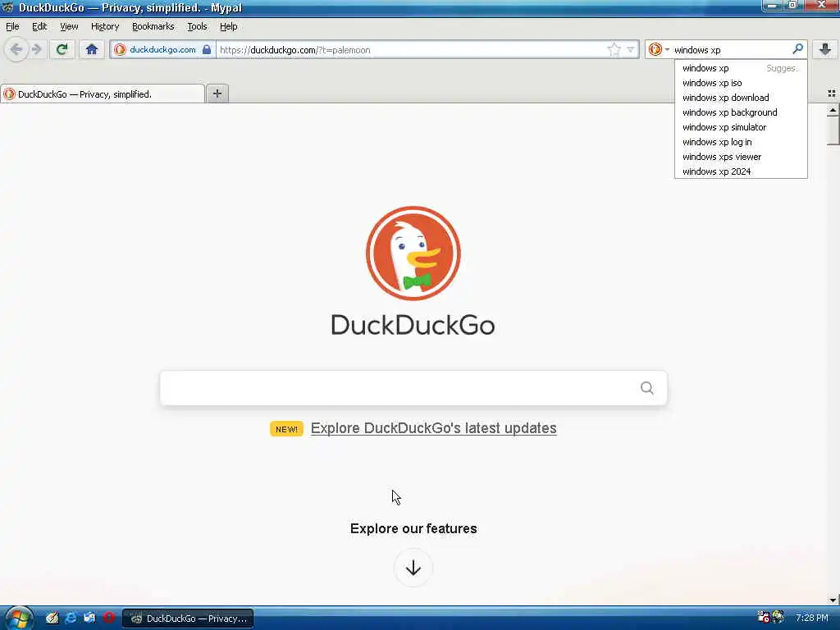Click the padlock security icon in address bar
Screen dimensions: 840x630
coord(206,50)
